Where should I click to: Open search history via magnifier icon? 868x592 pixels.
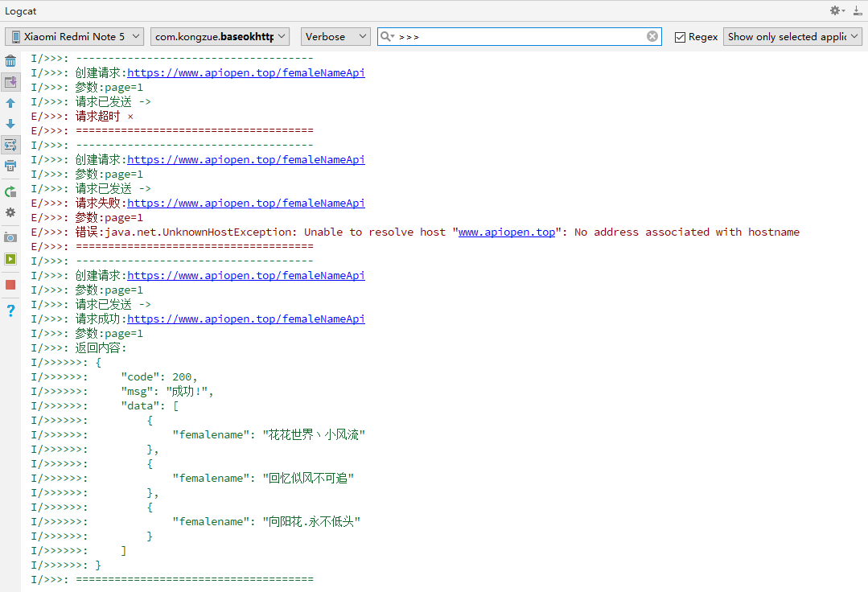(387, 36)
